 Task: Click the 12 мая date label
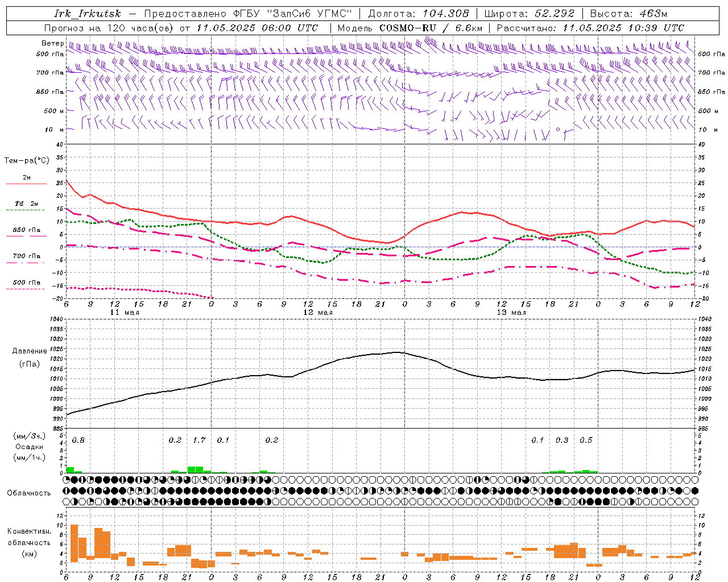(318, 313)
